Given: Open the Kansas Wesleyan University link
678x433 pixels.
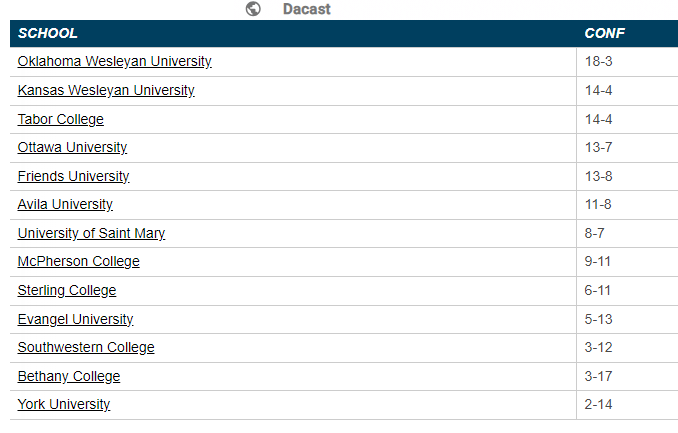Looking at the screenshot, I should point(106,91).
